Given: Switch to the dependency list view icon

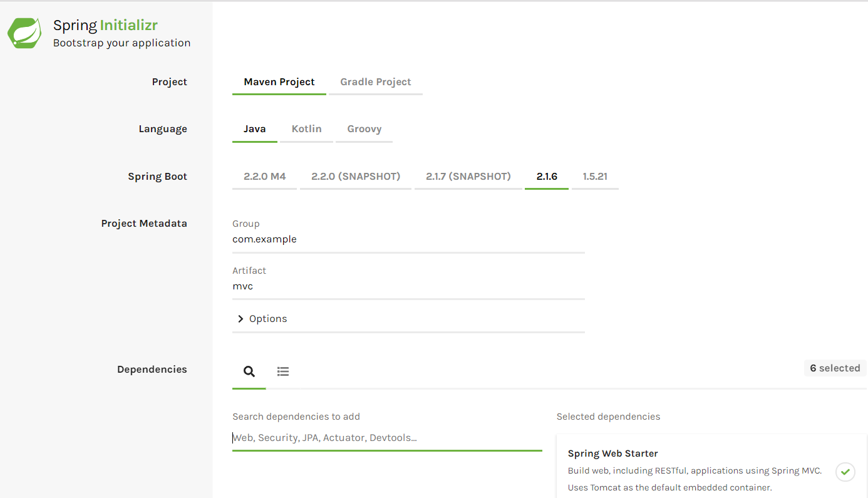Looking at the screenshot, I should click(x=283, y=371).
